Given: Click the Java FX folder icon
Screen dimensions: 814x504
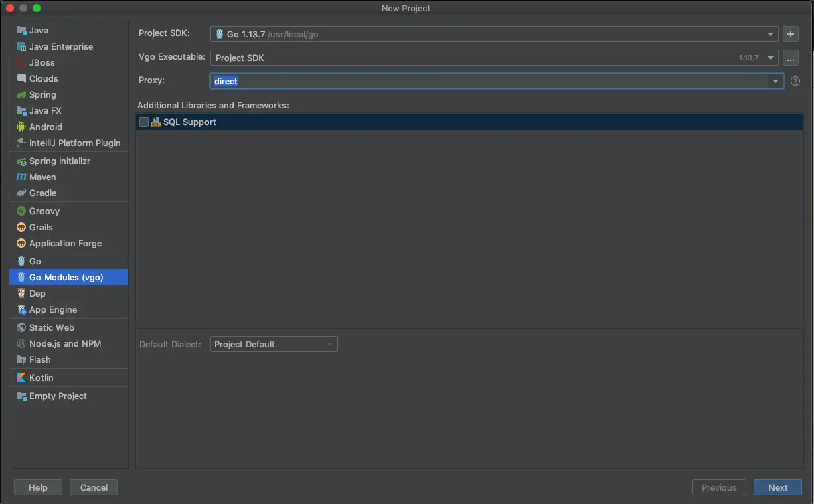Looking at the screenshot, I should 21,110.
